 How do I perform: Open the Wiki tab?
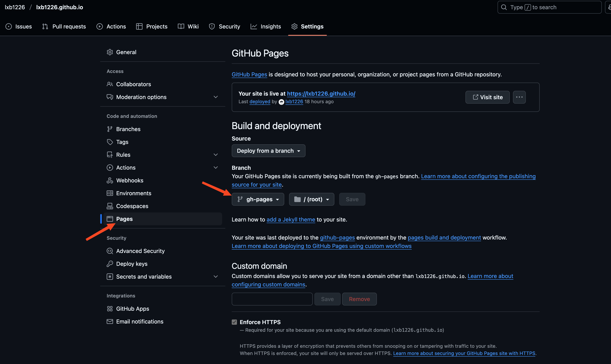click(188, 26)
